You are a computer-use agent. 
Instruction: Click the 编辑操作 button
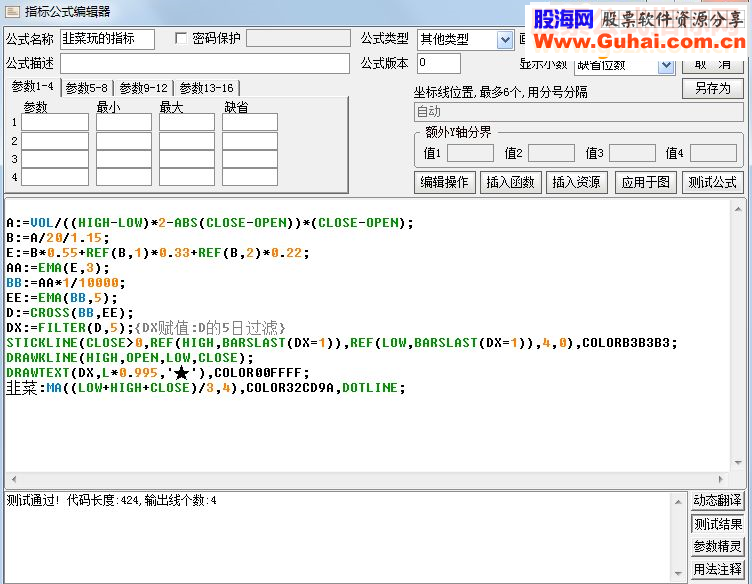coord(445,182)
